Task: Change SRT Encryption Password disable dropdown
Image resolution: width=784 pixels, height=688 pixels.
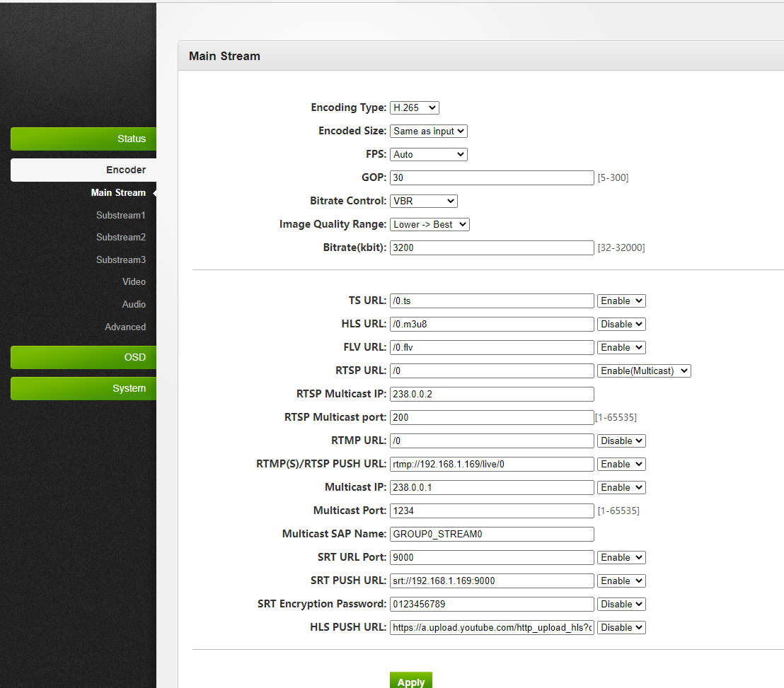Action: click(x=621, y=604)
